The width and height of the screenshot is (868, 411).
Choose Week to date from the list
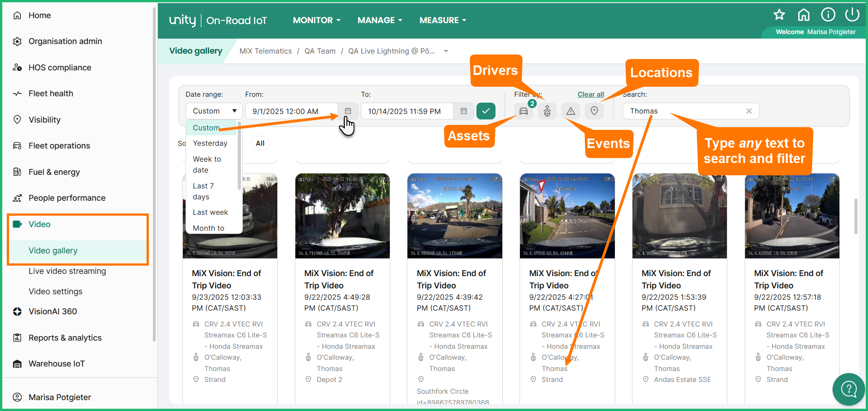coord(212,165)
